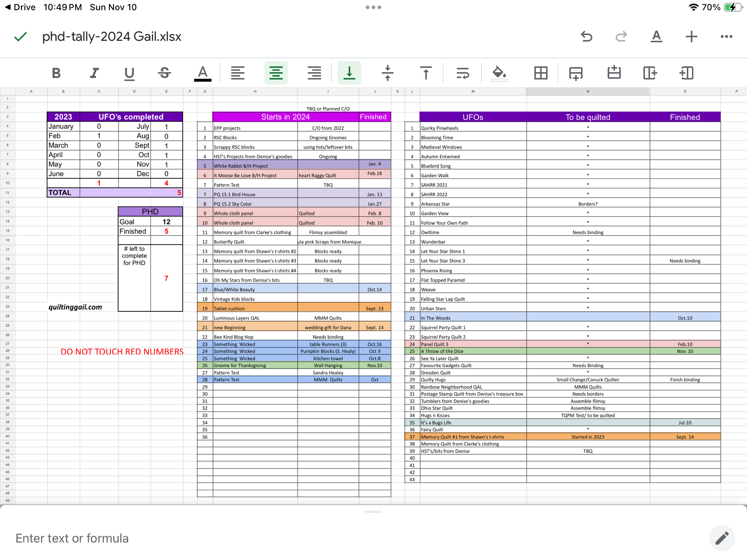Undo the last action

click(586, 37)
